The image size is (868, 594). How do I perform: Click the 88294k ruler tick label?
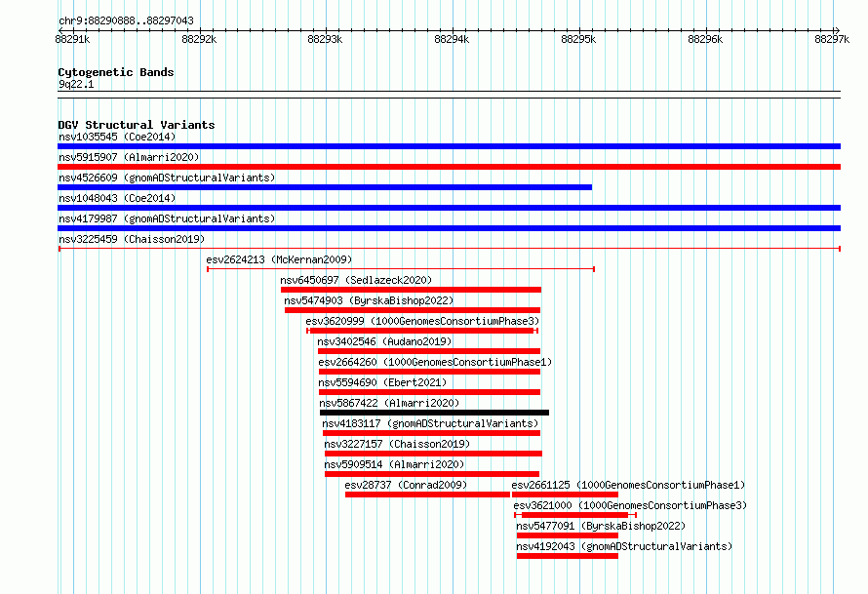tap(452, 39)
